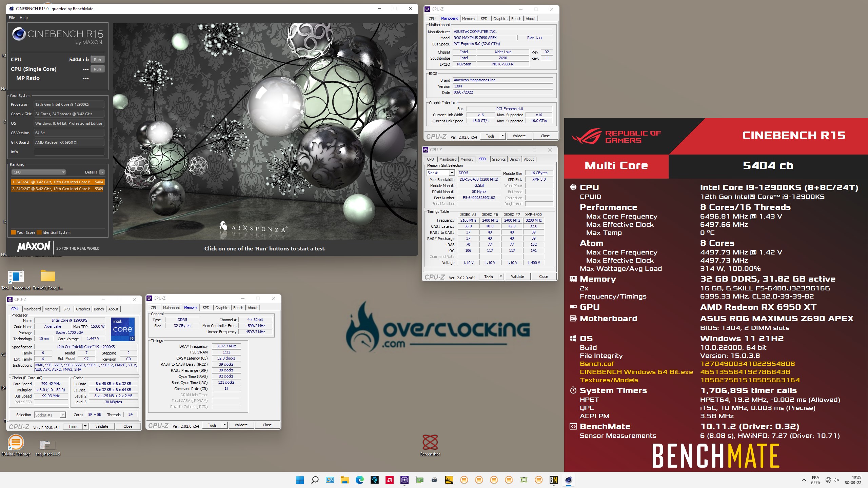Viewport: 868px width, 488px height.
Task: Open the control panel chart taskbar icon
Action: point(330,480)
